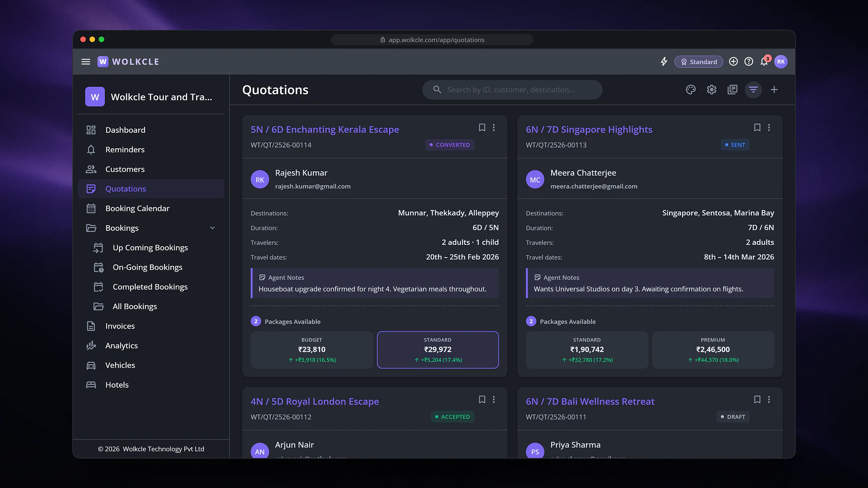
Task: Open Completed Bookings
Action: 151,287
